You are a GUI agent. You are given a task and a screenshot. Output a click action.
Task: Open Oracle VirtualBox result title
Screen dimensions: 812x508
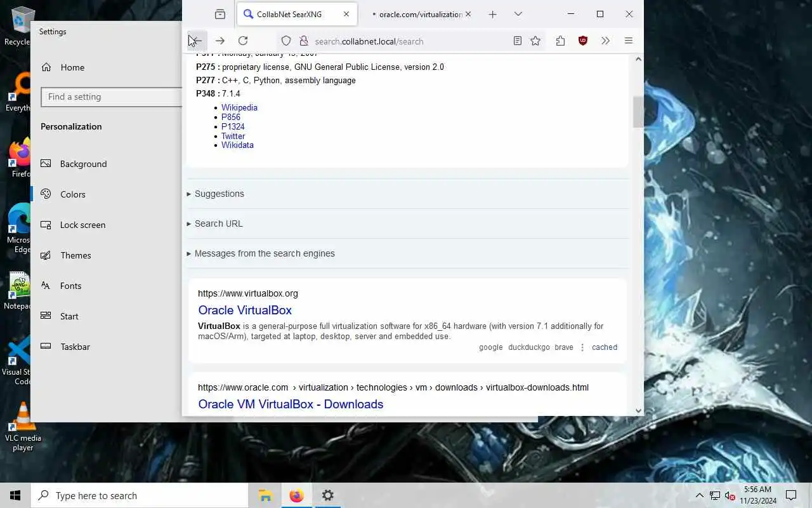(245, 311)
